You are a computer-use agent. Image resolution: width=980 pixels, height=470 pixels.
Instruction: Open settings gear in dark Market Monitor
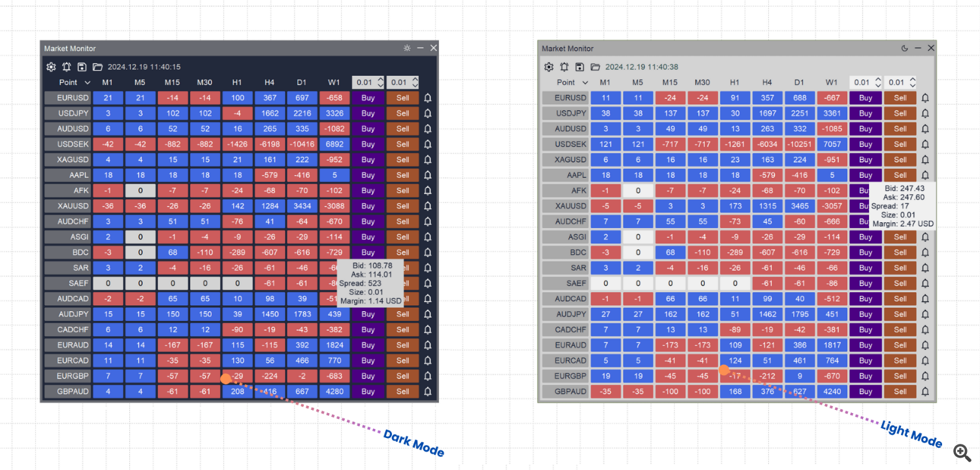(51, 67)
